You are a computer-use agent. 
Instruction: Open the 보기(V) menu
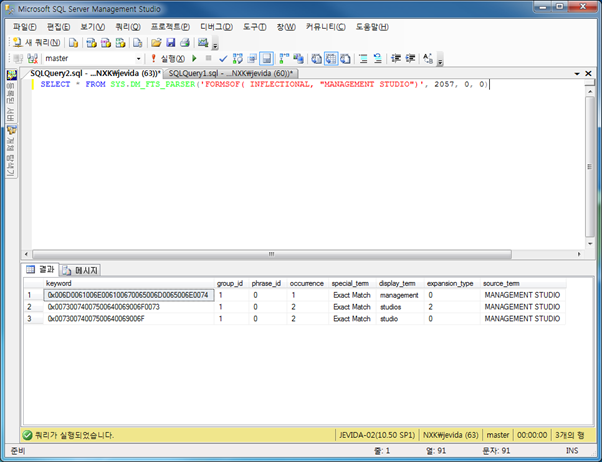click(x=93, y=27)
